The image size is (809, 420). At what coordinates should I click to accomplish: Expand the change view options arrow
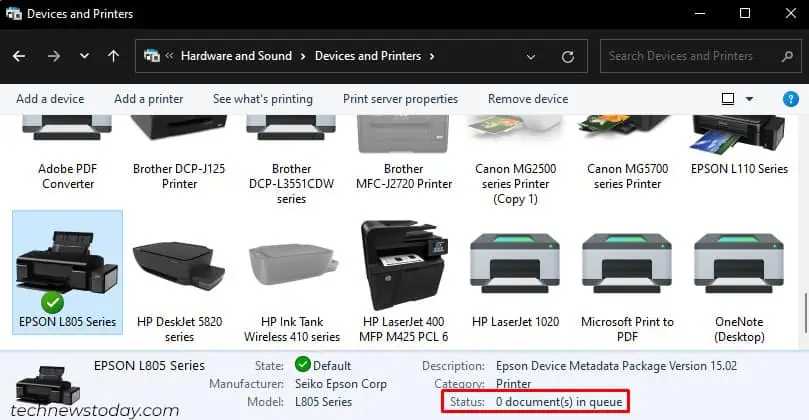749,99
